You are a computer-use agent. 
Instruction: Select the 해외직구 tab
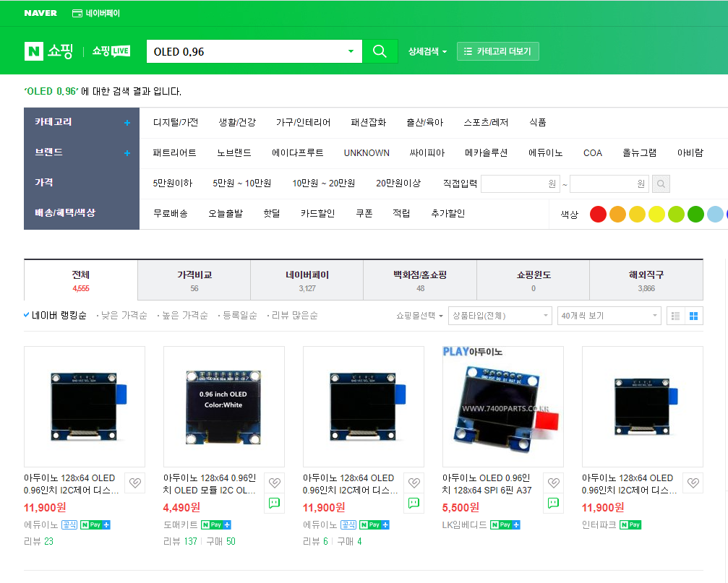click(x=646, y=280)
